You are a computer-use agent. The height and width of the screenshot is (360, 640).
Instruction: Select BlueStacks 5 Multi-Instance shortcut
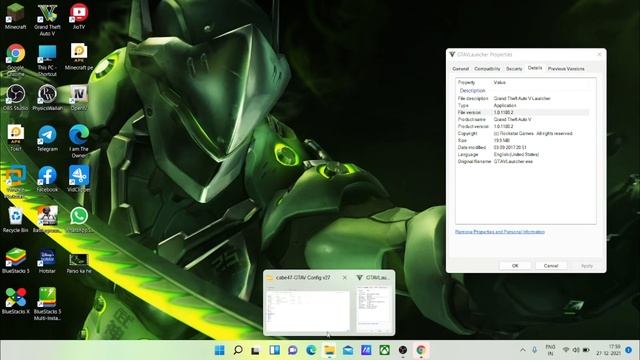pyautogui.click(x=47, y=304)
